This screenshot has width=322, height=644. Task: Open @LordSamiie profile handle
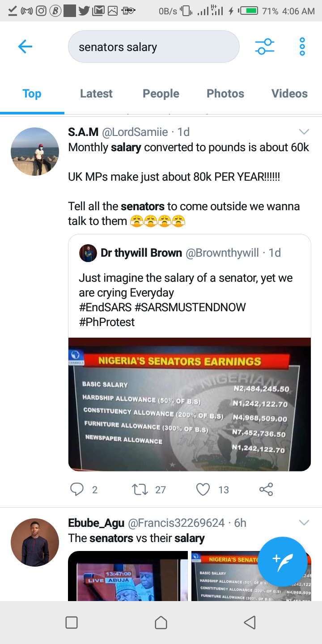click(135, 132)
